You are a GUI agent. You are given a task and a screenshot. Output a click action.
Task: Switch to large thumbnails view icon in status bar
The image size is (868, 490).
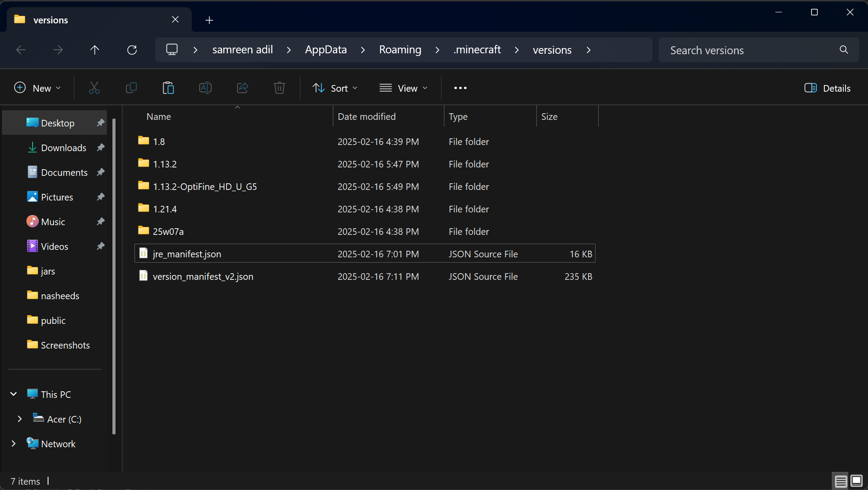(x=857, y=481)
